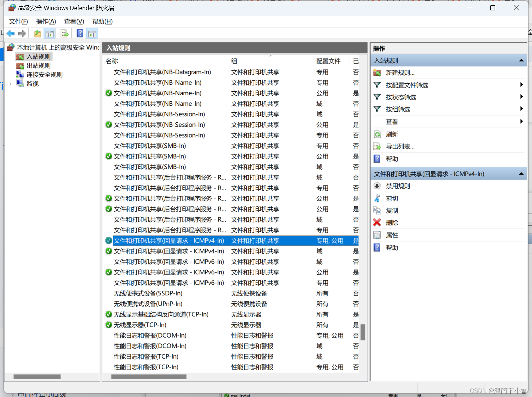Image resolution: width=532 pixels, height=397 pixels.
Task: Click the 连接安全规则 tree node icon
Action: 20,75
